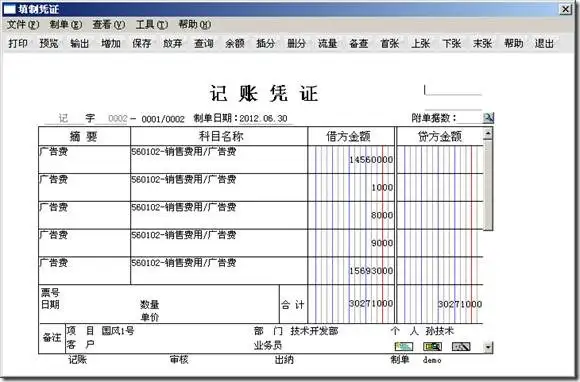Image resolution: width=580 pixels, height=382 pixels.
Task: Click the scroll-up arrow of the entries table
Action: [488, 133]
